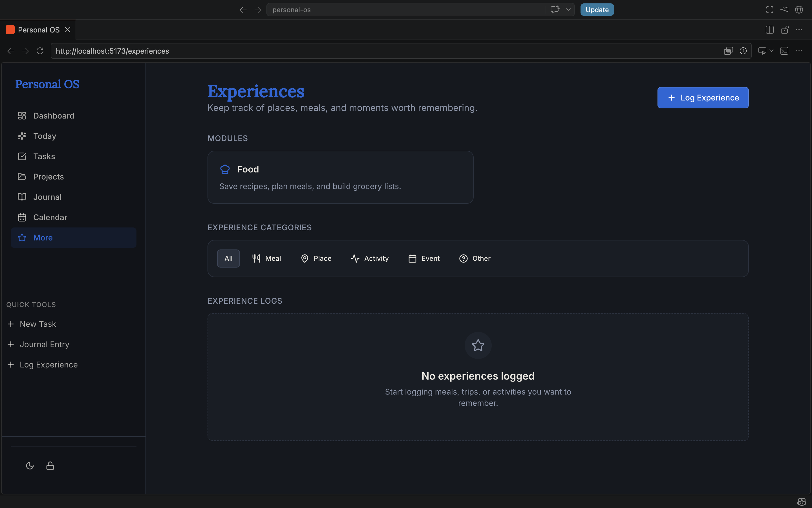The height and width of the screenshot is (508, 812).
Task: Open Calendar from the sidebar
Action: (74, 217)
